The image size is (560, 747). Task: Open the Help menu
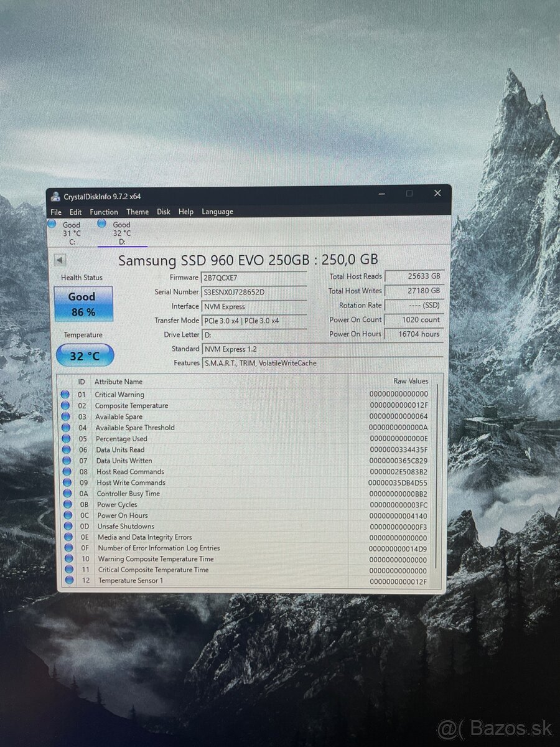click(x=186, y=212)
